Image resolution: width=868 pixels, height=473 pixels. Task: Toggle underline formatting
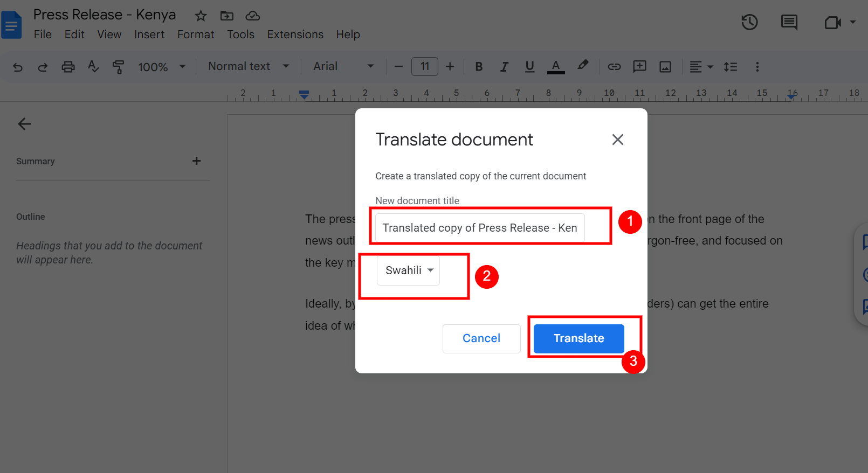pos(529,67)
